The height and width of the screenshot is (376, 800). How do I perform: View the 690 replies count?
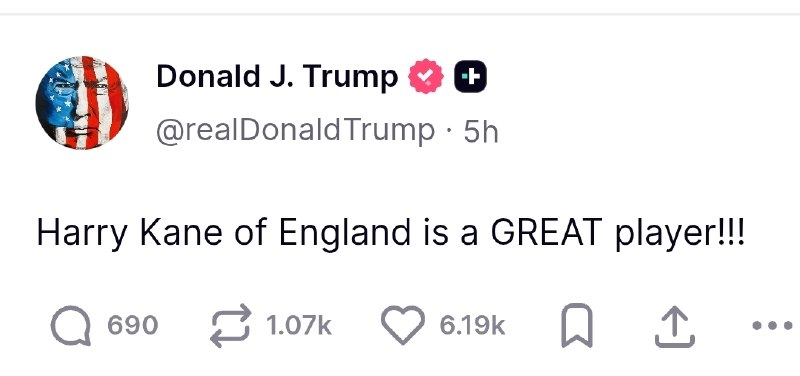(x=133, y=325)
